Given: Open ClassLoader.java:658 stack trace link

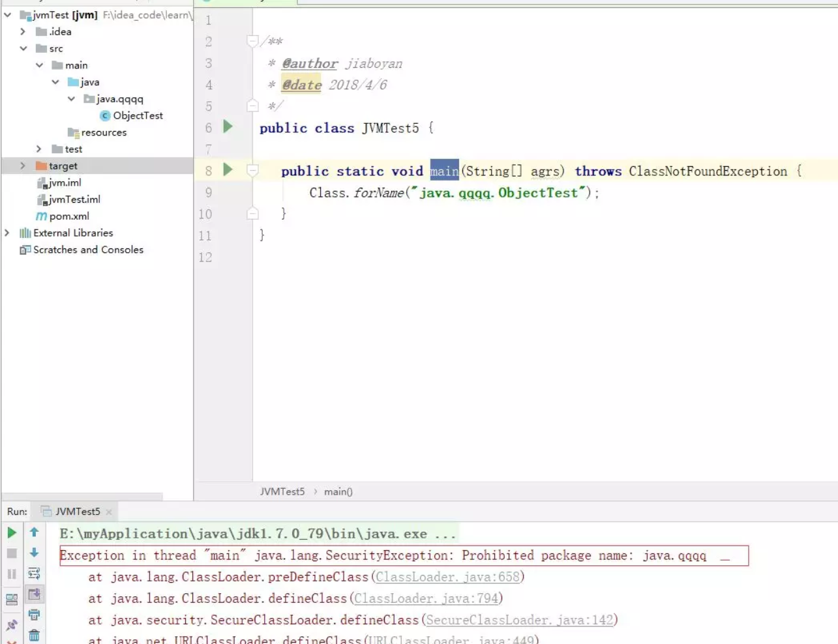Looking at the screenshot, I should (x=448, y=577).
